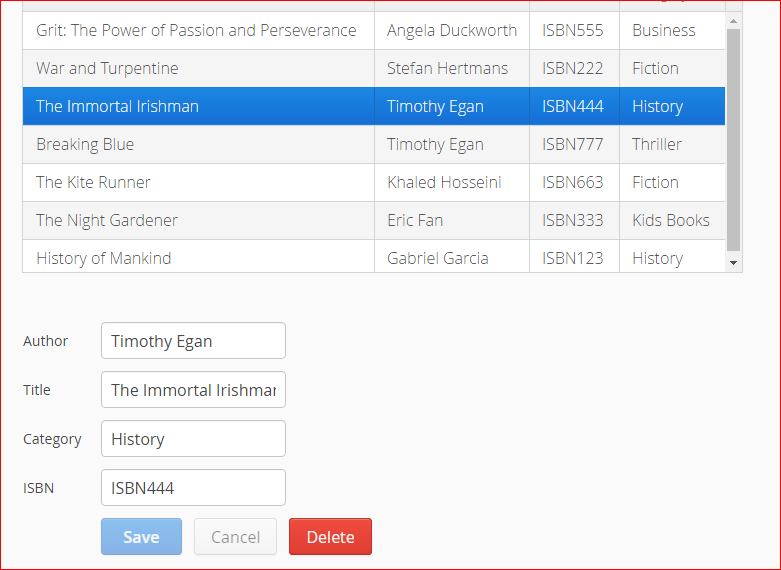The width and height of the screenshot is (781, 570).
Task: Click author cell 'Khaled Hosseini'
Action: click(x=452, y=182)
